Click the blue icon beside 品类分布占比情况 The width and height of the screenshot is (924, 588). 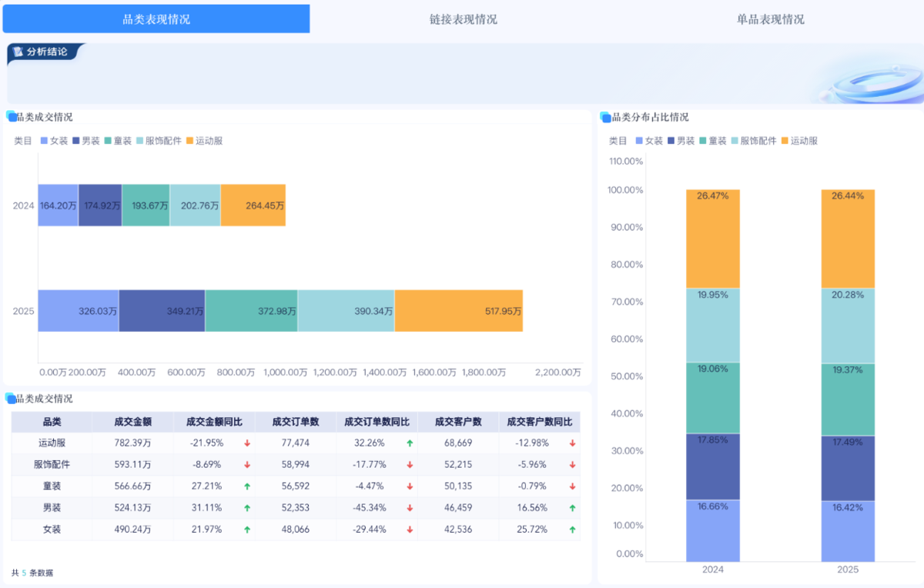605,118
